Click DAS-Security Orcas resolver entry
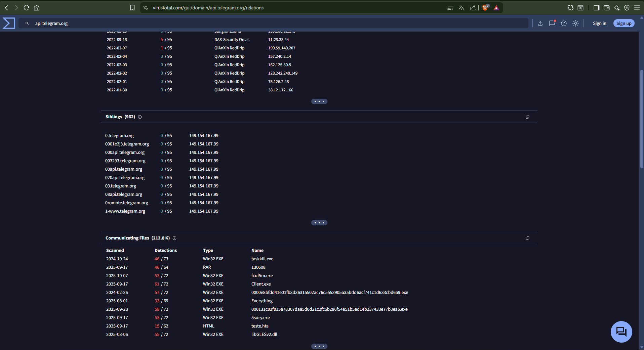 pos(232,40)
